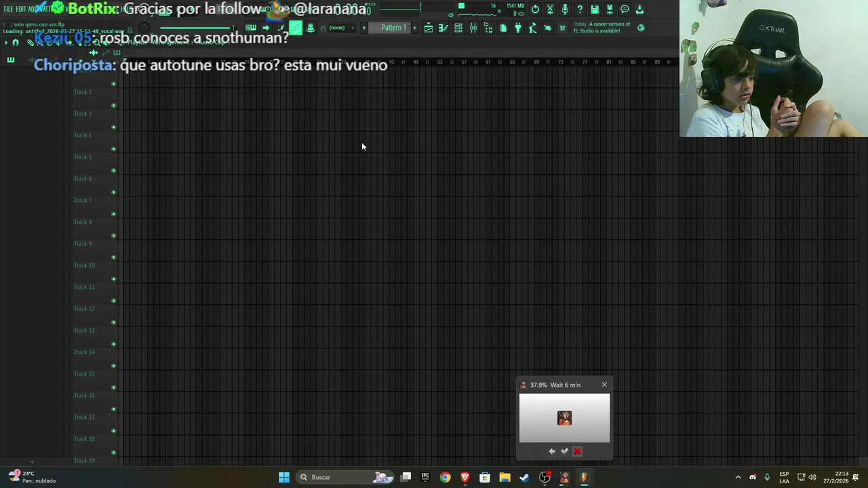Open the Browser folder tree icon

click(x=488, y=28)
